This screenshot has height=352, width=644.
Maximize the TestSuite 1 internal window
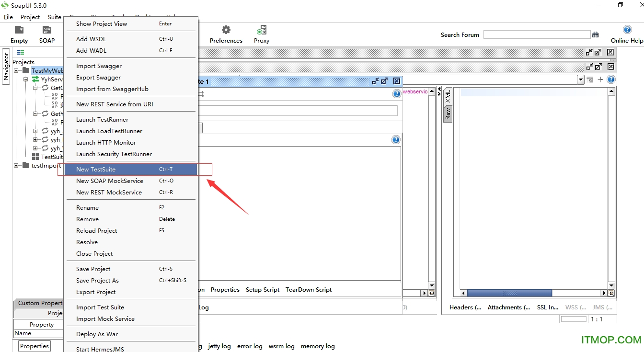[384, 81]
